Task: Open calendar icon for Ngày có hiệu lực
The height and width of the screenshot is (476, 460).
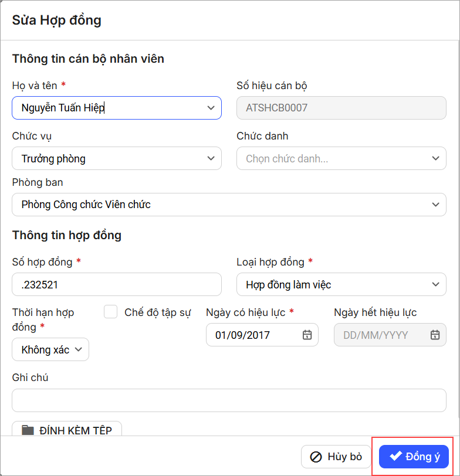Action: click(x=307, y=335)
